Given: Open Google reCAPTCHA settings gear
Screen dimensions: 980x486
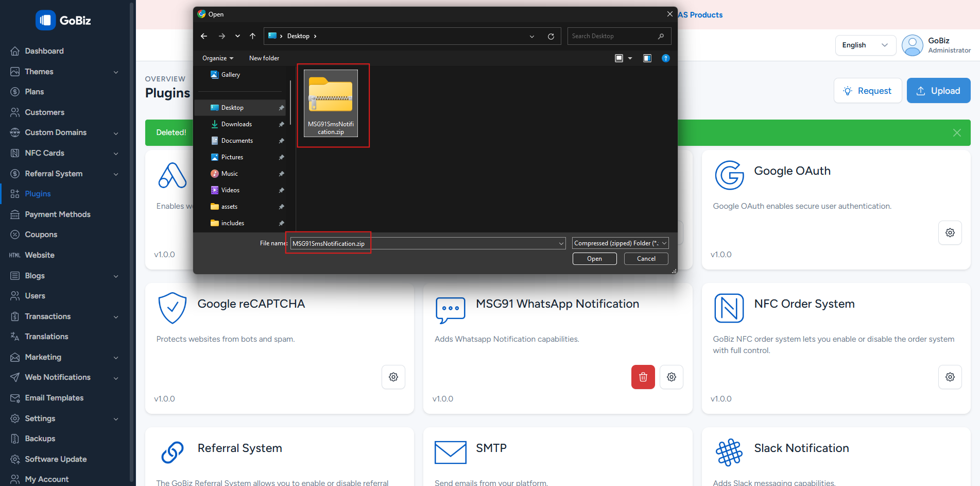Looking at the screenshot, I should click(x=393, y=377).
